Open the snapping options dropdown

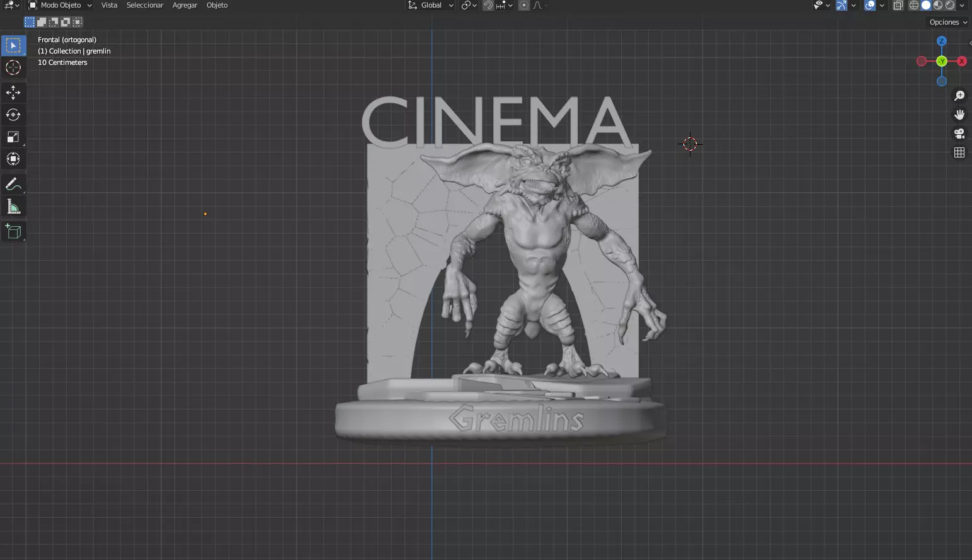click(505, 5)
